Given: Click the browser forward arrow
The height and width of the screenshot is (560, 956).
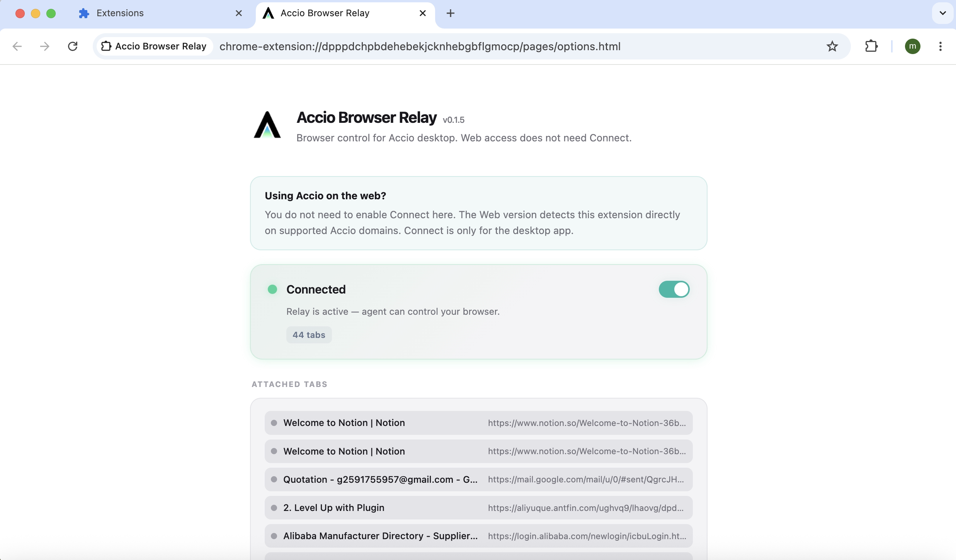Looking at the screenshot, I should [x=45, y=46].
